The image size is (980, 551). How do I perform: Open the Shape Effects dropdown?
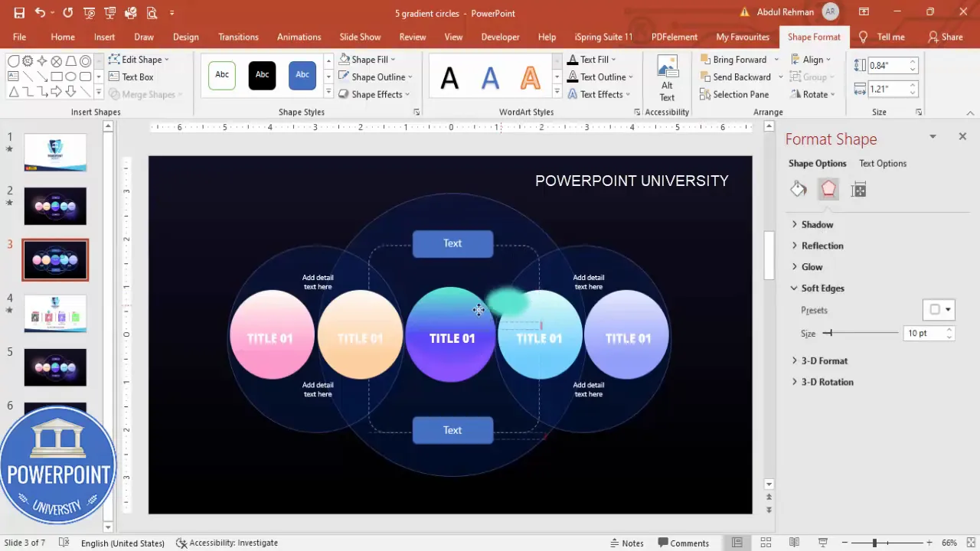[374, 94]
